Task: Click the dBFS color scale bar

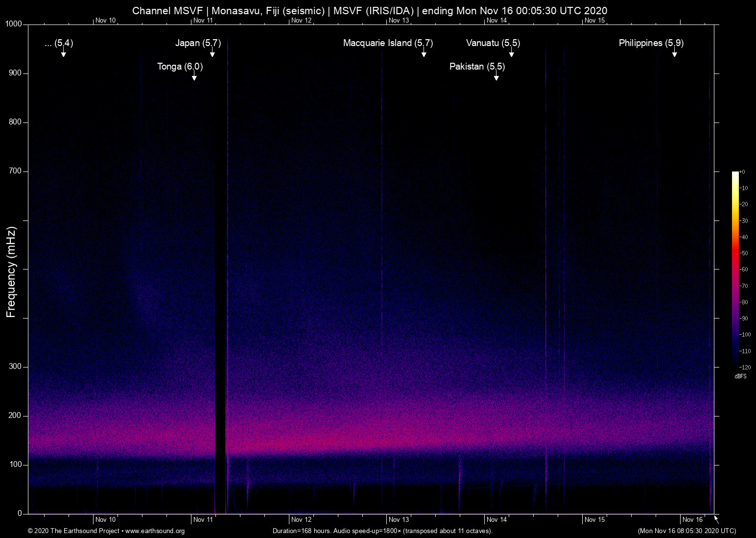Action: coord(735,269)
